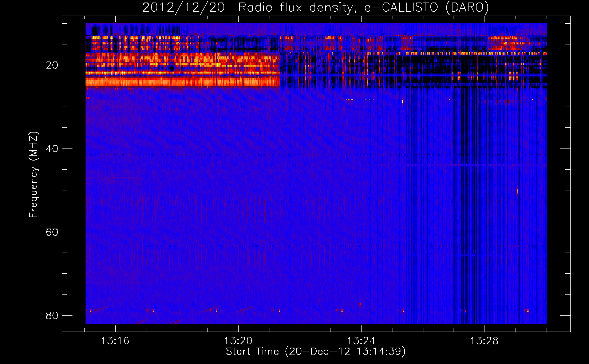
Task: Click the 80 frequency tick label
Action: [x=52, y=315]
